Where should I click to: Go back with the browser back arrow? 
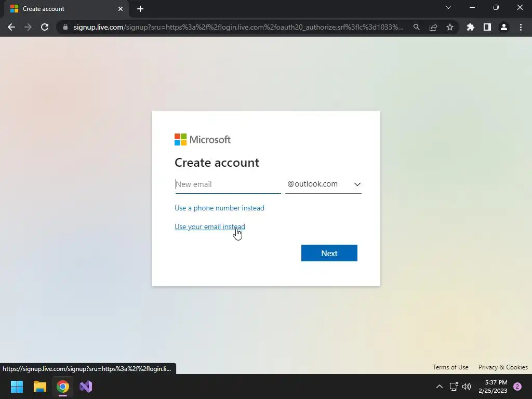11,27
